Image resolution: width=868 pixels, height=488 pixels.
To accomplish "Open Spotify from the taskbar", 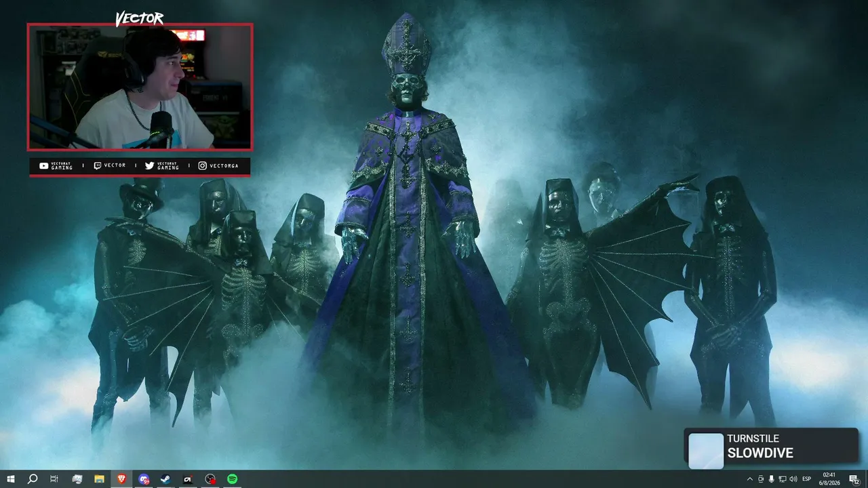I will tap(232, 479).
